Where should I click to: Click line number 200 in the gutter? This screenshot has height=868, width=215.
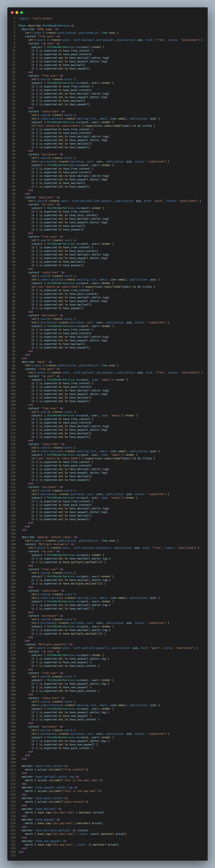tap(13, 730)
